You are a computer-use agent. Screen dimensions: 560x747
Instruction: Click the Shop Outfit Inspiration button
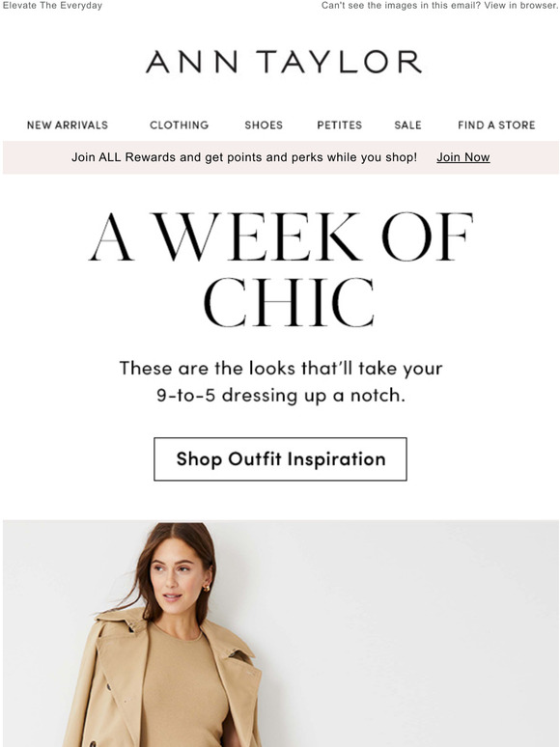point(280,459)
